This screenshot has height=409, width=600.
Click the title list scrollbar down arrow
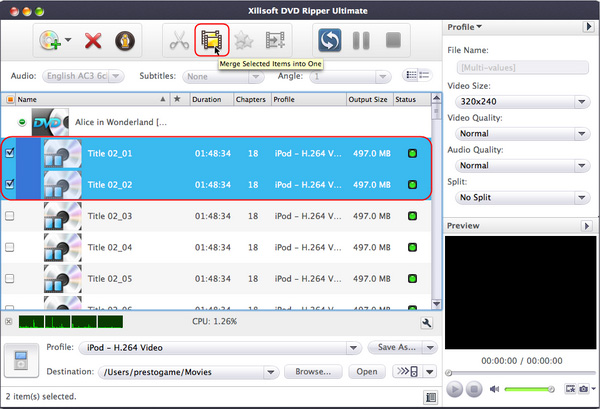(x=436, y=305)
